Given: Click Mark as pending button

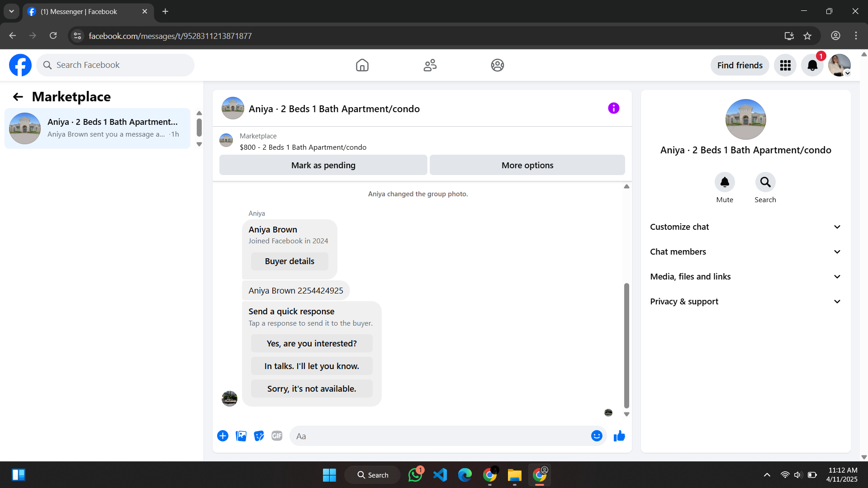Looking at the screenshot, I should (x=323, y=165).
